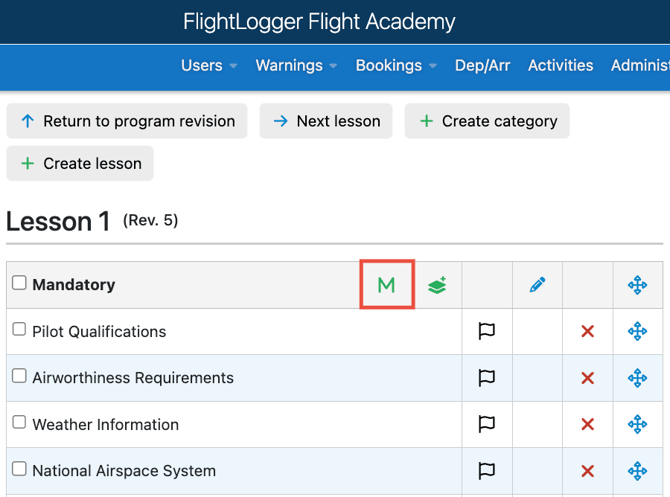Delete Pilot Qualifications with red X
The height and width of the screenshot is (497, 670).
click(588, 331)
